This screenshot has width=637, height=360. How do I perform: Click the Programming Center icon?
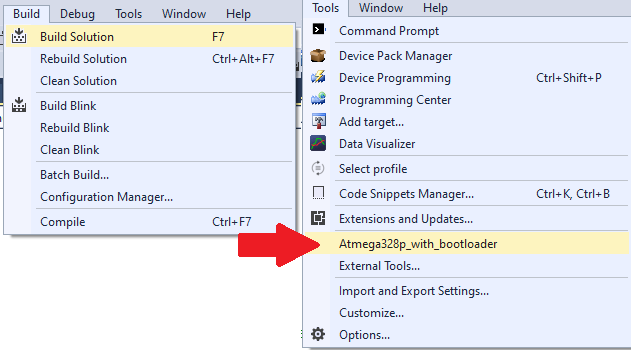pos(318,99)
